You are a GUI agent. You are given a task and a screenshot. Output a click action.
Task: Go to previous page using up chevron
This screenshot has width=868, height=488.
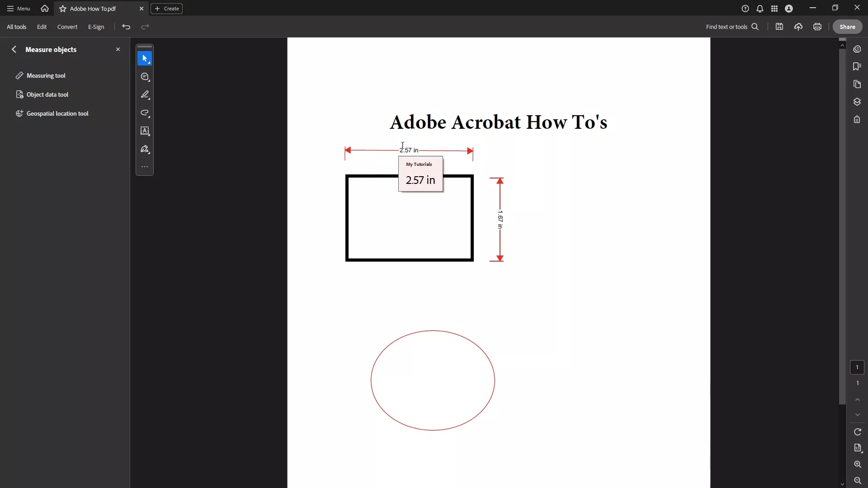point(857,399)
